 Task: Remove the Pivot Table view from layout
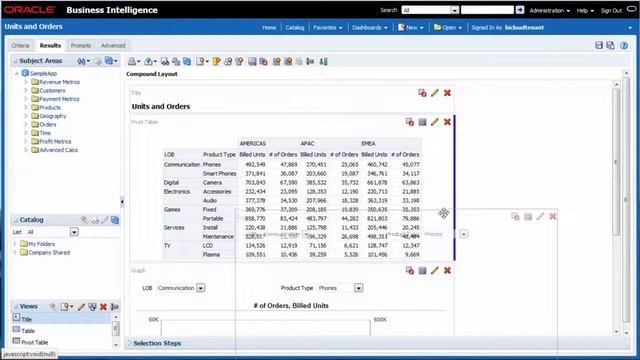coord(447,122)
